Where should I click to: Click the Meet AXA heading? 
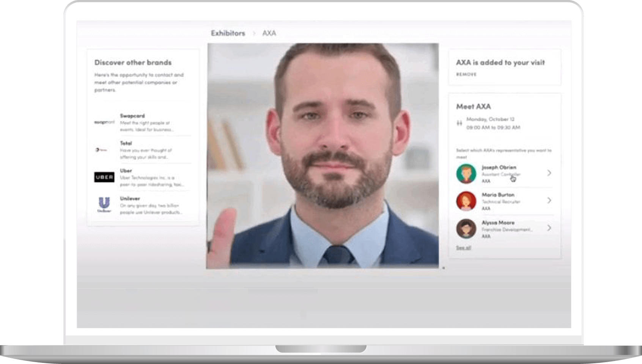(x=473, y=107)
